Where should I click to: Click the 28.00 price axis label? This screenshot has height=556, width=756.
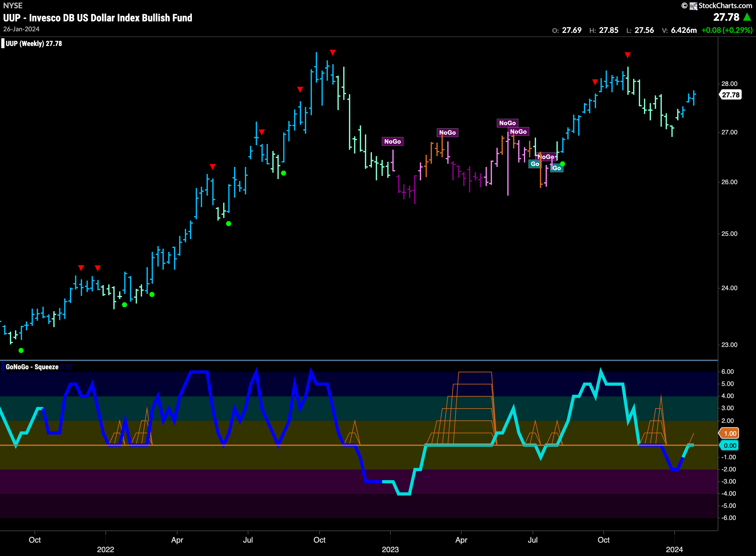pos(729,84)
